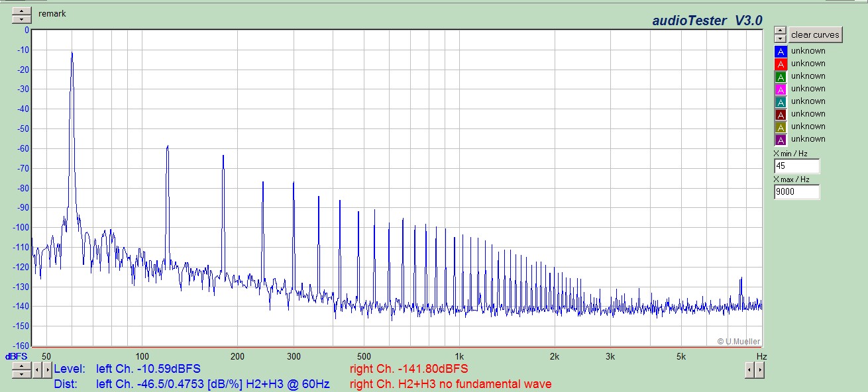Click the right arrow next to the Level readout
This screenshot has height=392, width=868.
tap(47, 370)
